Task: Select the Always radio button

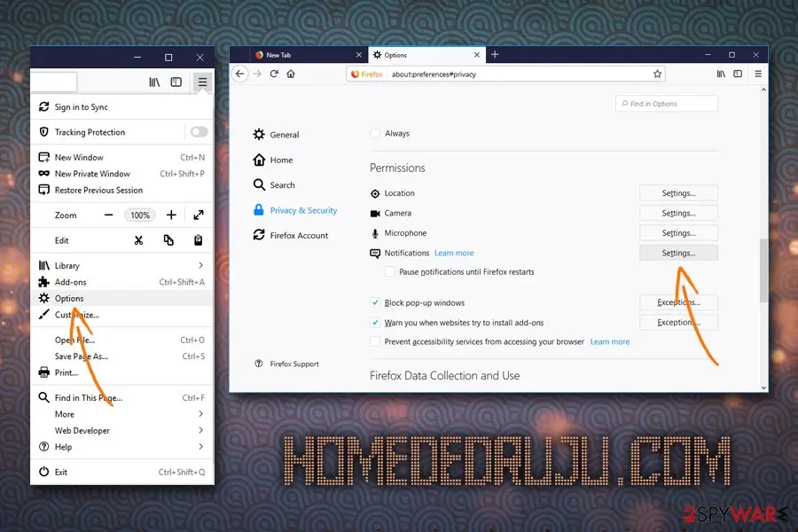Action: pos(375,133)
